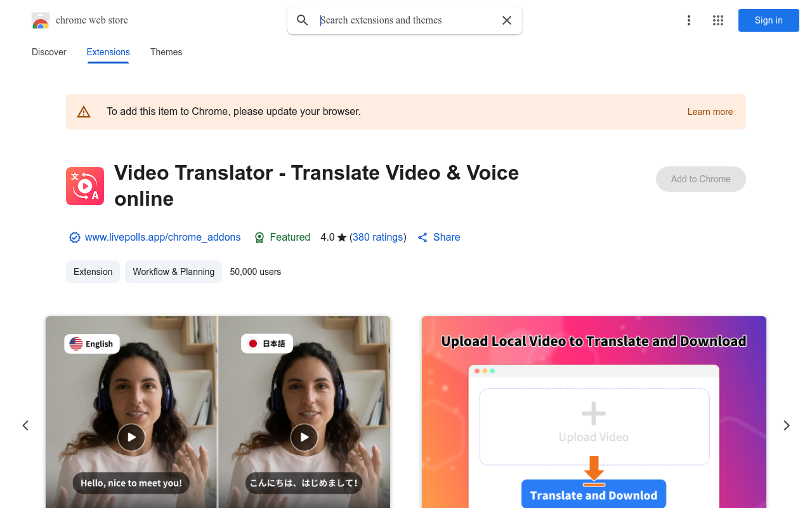812x508 pixels.
Task: Show the next screenshot with right arrow
Action: pos(787,425)
